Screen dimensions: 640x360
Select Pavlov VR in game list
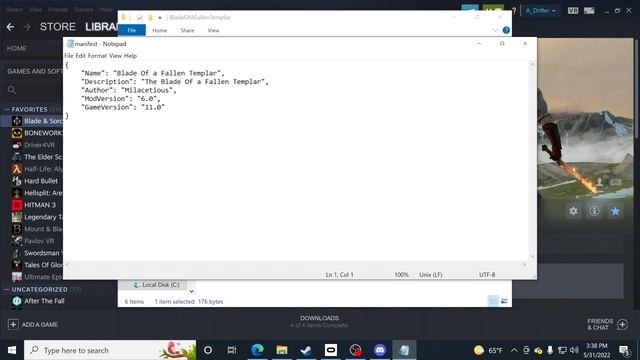tap(32, 241)
